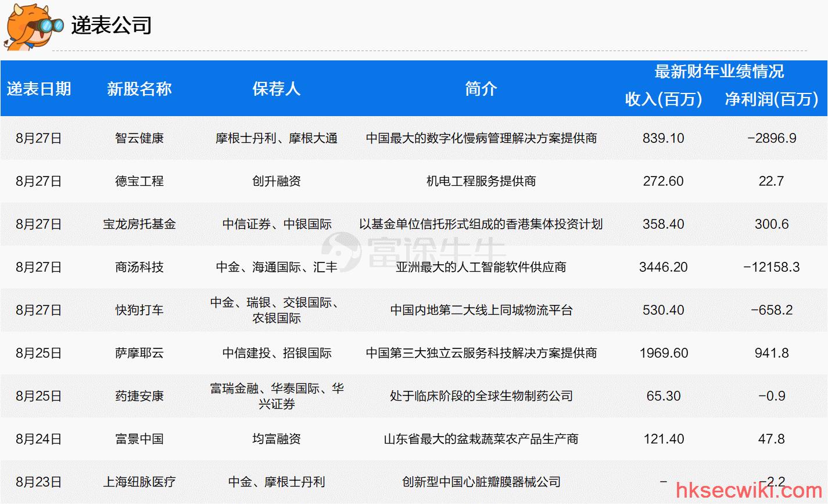Click the 收入(百万) sub-header
828x504 pixels.
(x=664, y=99)
